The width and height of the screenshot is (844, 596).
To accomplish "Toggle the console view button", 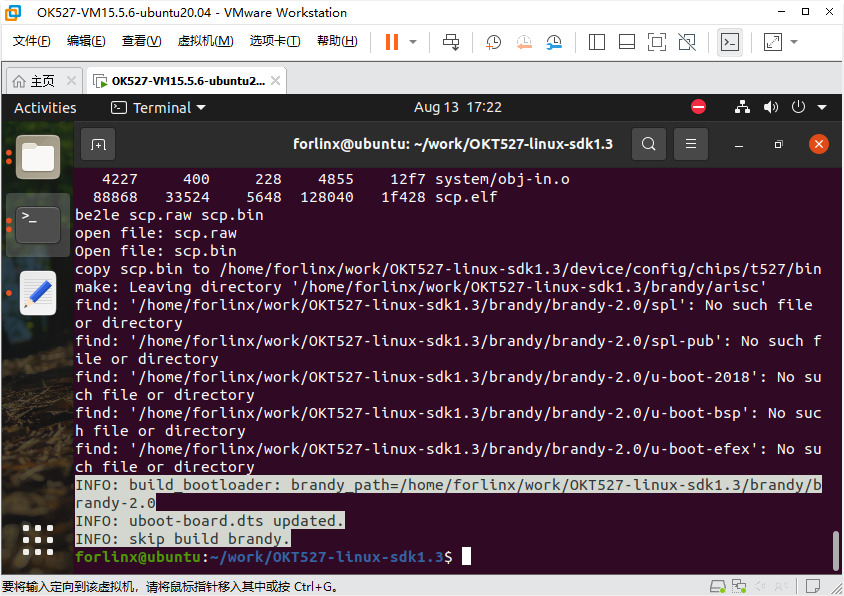I will click(730, 42).
